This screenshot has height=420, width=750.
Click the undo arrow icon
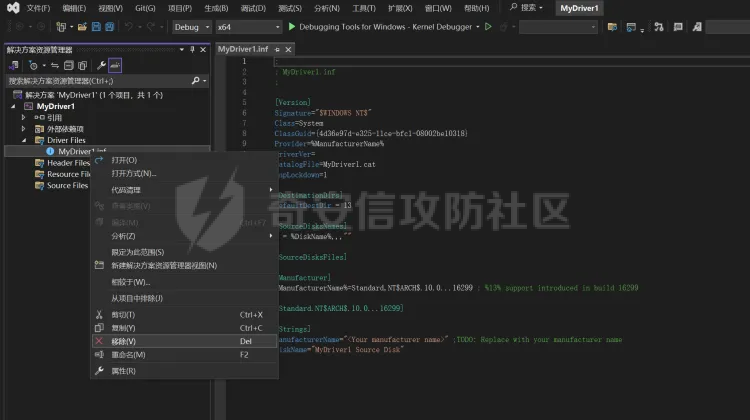point(128,27)
